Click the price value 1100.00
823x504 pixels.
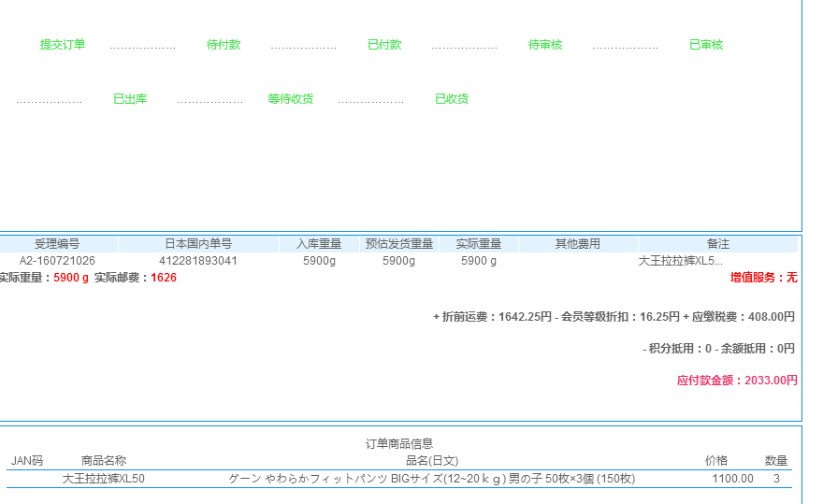point(732,479)
